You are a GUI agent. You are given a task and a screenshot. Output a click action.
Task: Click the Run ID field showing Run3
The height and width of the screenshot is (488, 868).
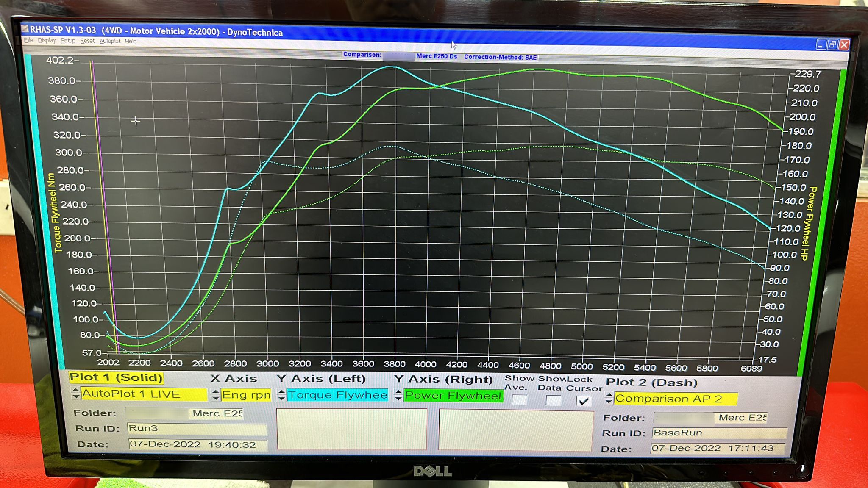[x=197, y=429]
